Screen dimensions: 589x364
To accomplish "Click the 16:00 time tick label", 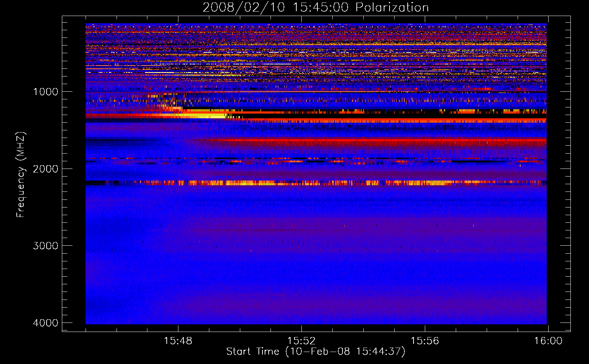I will pos(548,341).
